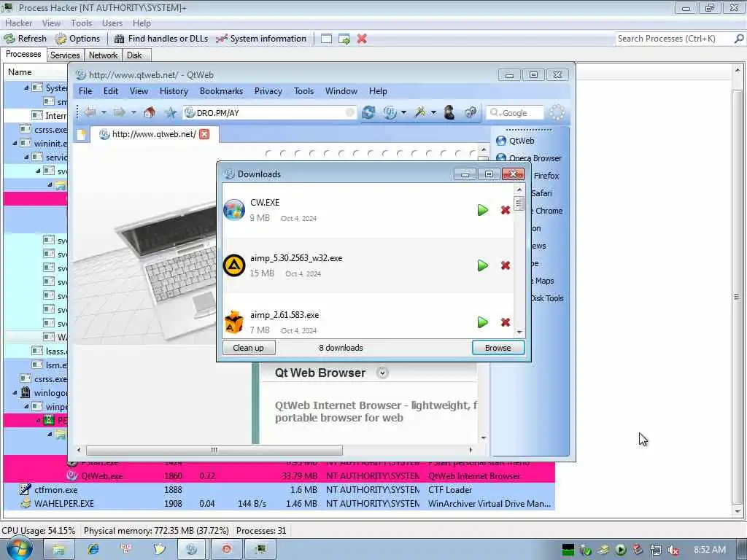This screenshot has height=560, width=747.
Task: Click QtWeb forward navigation arrow
Action: coord(119,112)
